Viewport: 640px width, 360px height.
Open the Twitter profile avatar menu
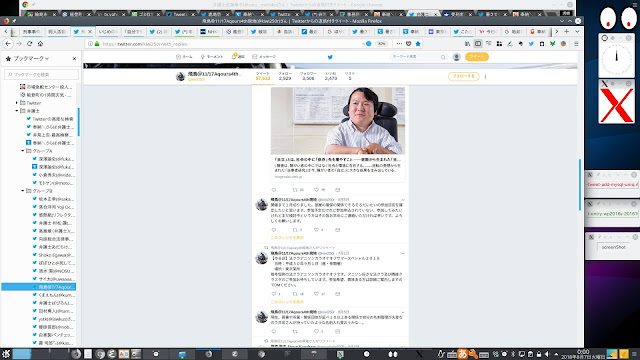pyautogui.click(x=457, y=57)
